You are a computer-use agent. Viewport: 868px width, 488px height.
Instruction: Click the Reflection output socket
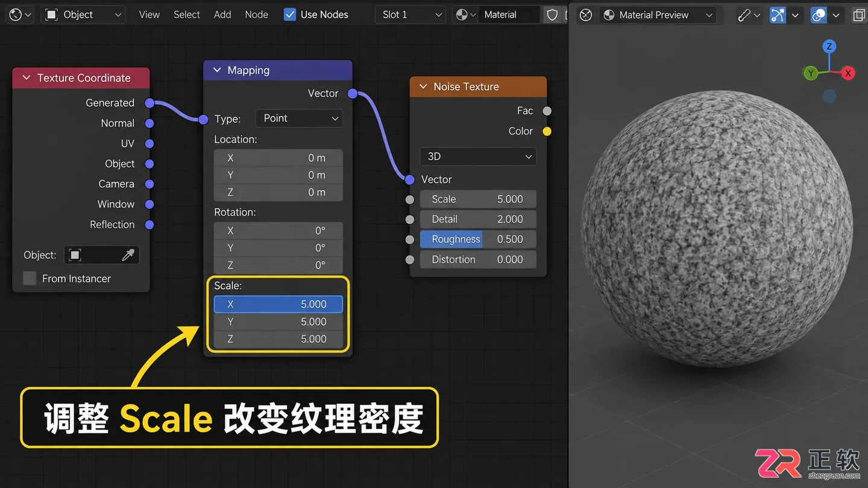pos(149,225)
